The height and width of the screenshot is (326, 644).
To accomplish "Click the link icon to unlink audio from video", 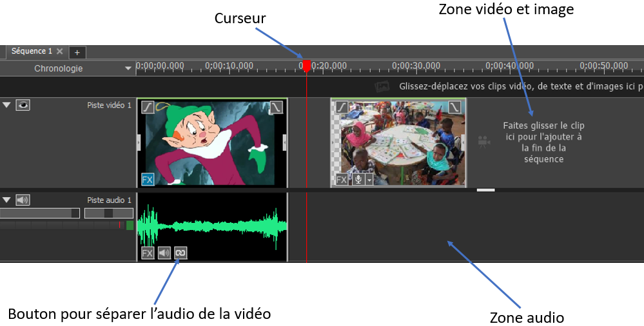I will point(181,253).
